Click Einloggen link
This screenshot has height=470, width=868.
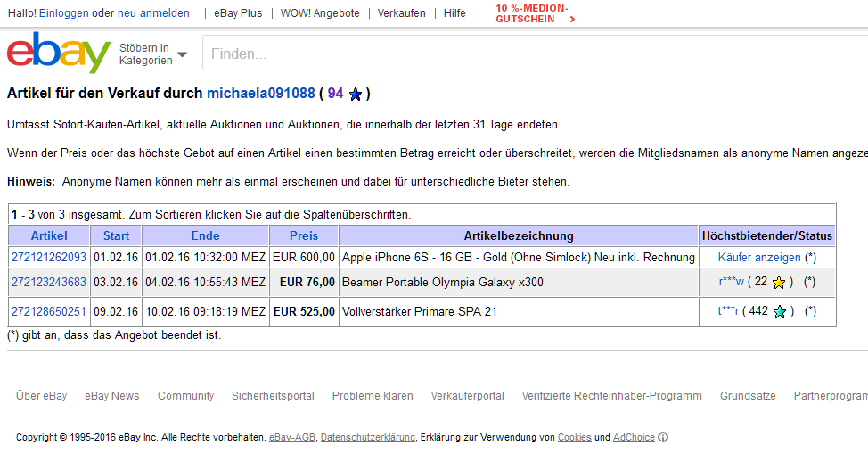click(x=63, y=13)
